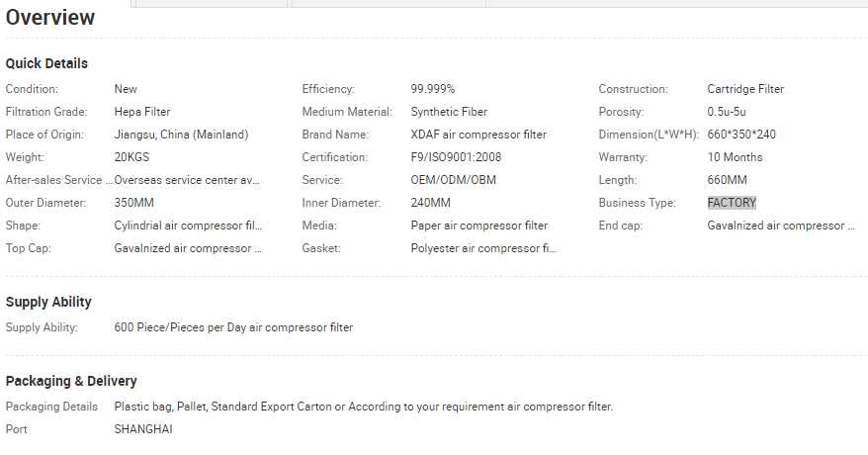Click the SHANGHAI port value

coord(143,429)
